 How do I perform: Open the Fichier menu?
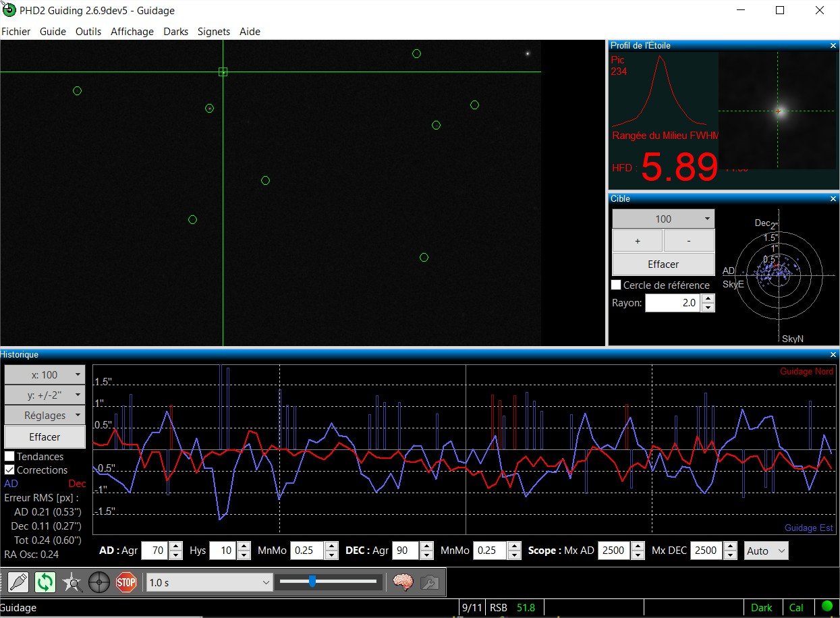point(16,31)
